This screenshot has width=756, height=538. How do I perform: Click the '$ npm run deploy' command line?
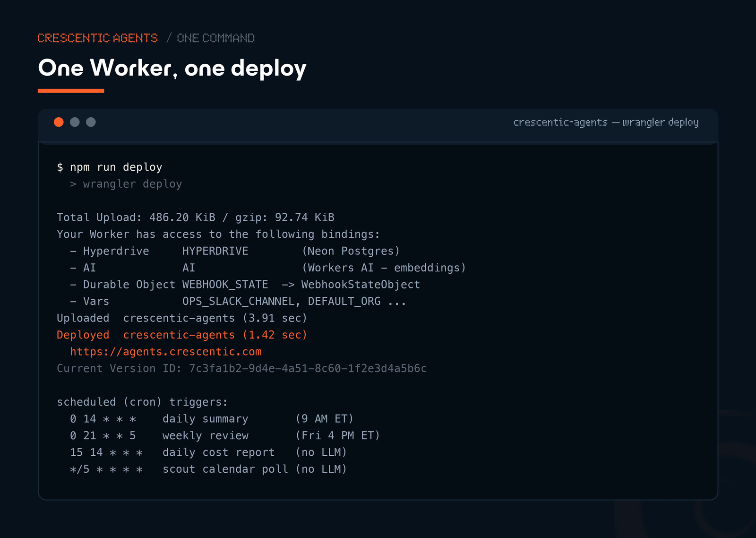(110, 167)
